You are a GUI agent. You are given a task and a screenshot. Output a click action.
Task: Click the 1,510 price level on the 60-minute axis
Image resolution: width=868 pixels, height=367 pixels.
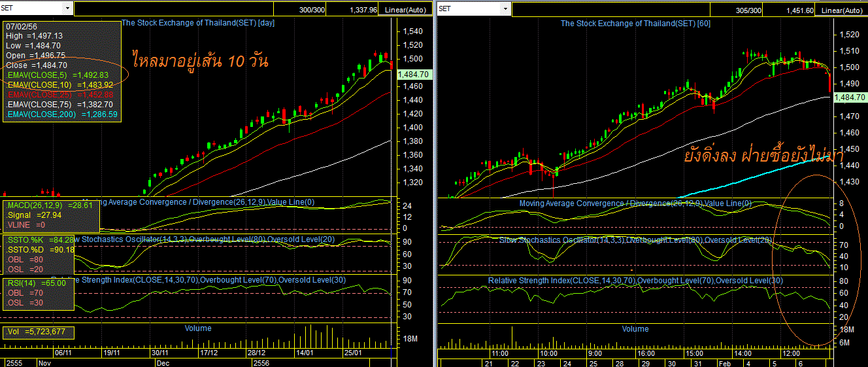(x=848, y=50)
